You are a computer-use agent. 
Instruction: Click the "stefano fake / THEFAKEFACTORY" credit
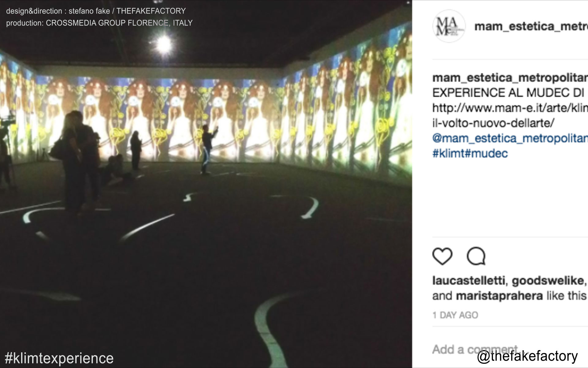pos(127,11)
